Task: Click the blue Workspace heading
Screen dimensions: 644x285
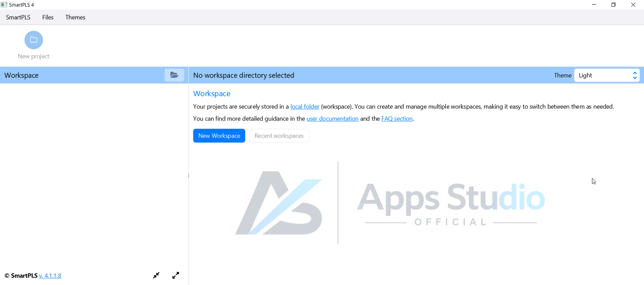Action: (212, 93)
